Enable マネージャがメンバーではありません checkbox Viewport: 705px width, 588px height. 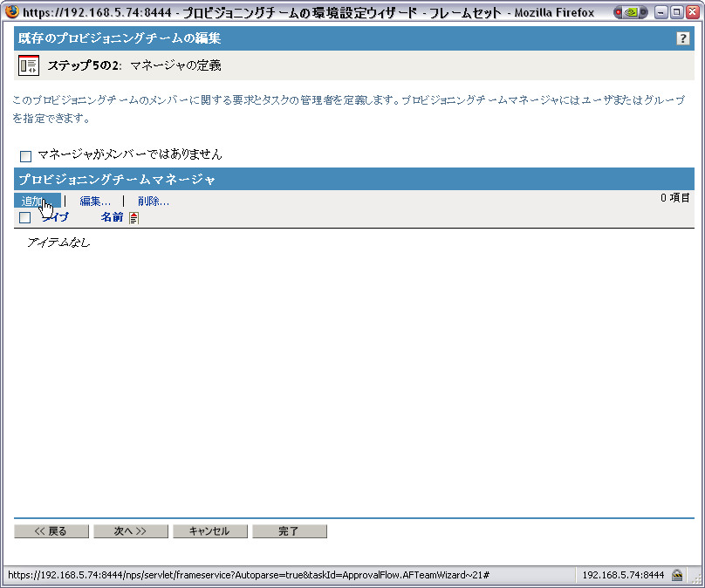pyautogui.click(x=25, y=156)
